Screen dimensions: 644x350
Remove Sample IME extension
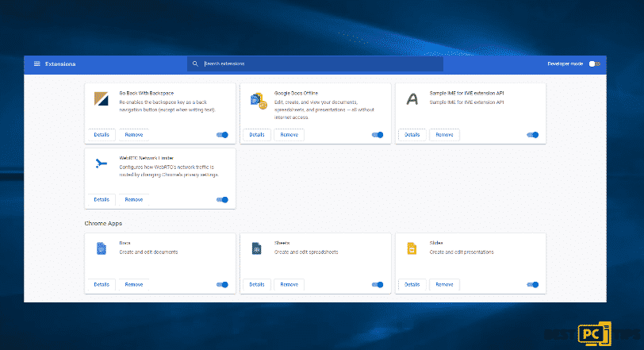click(444, 135)
